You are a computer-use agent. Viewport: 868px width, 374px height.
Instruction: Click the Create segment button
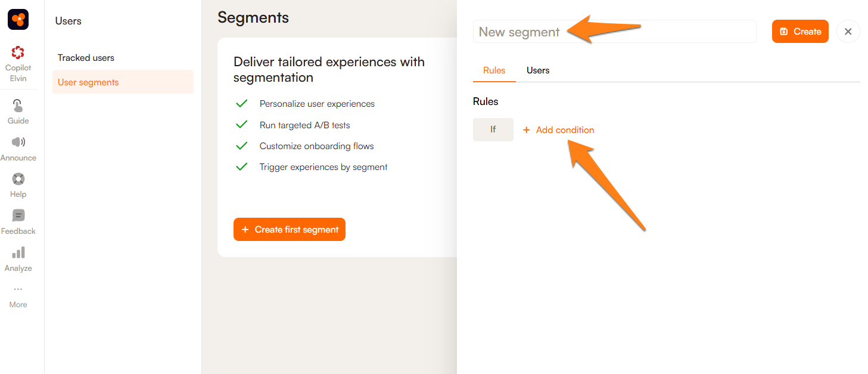click(799, 32)
